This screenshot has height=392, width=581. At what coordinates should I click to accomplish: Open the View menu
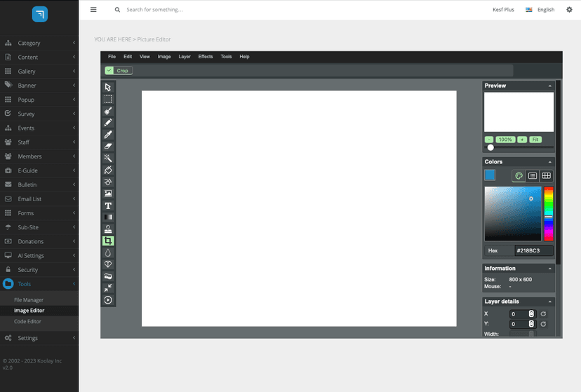pyautogui.click(x=145, y=57)
